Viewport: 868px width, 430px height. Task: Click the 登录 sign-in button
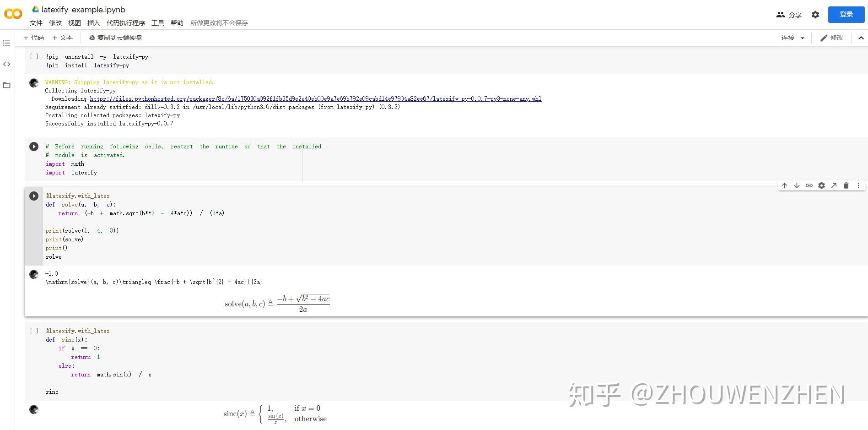846,14
